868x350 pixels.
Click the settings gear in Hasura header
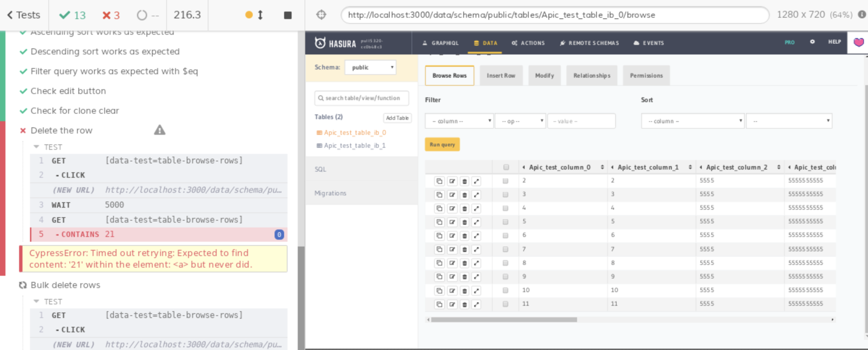[x=812, y=42]
